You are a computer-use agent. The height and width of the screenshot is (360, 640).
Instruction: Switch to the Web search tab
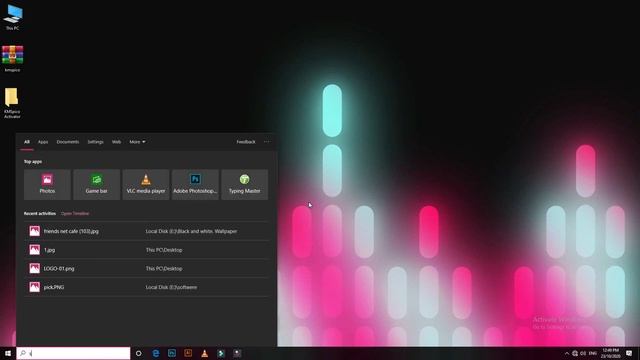(116, 142)
